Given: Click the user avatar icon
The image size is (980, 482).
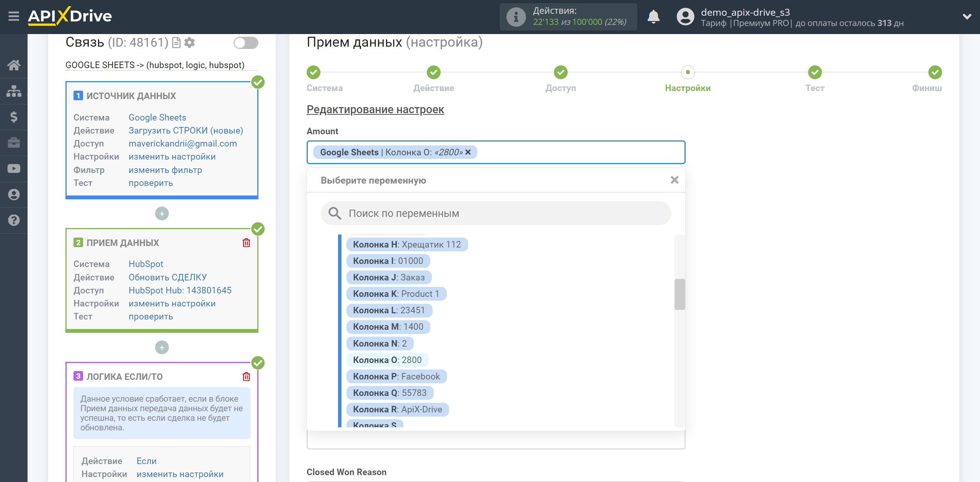Looking at the screenshot, I should (x=685, y=17).
